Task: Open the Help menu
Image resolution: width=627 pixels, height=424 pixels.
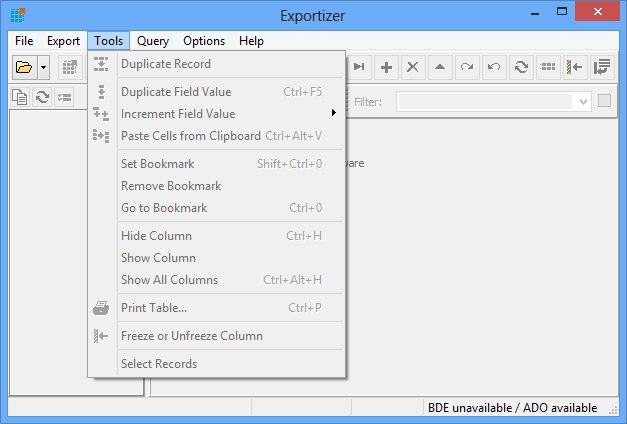Action: click(251, 41)
